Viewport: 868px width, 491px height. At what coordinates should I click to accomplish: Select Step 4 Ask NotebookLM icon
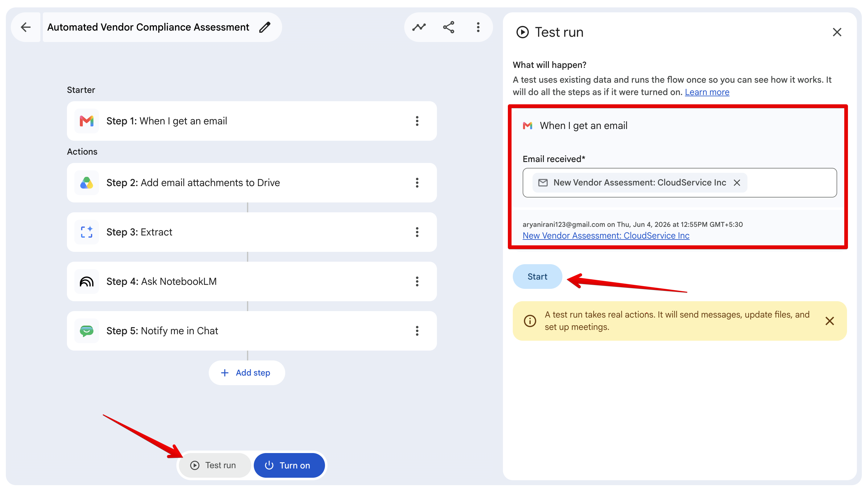point(87,281)
